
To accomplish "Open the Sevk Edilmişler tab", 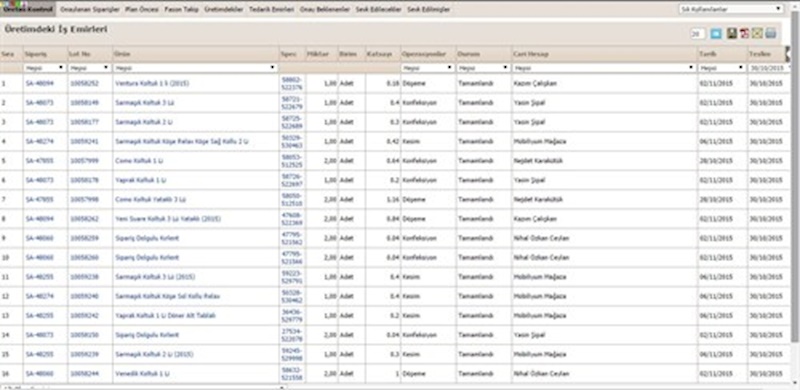I will click(429, 9).
